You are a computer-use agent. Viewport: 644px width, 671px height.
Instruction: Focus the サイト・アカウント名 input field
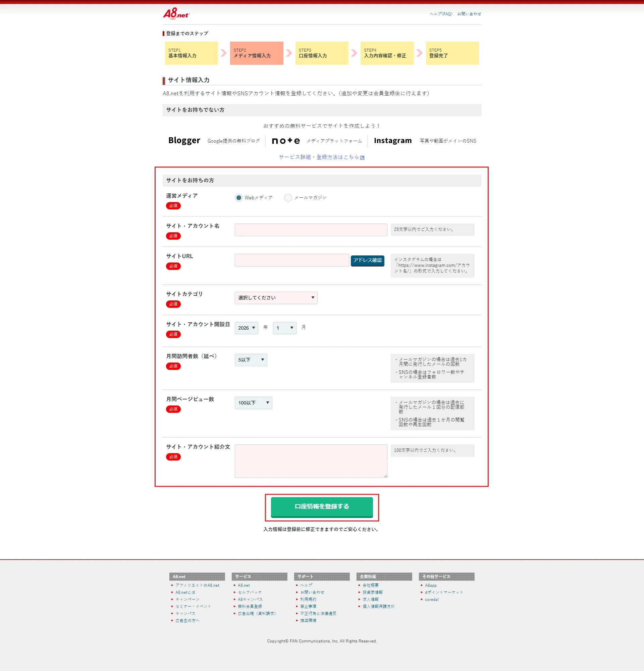click(x=311, y=230)
